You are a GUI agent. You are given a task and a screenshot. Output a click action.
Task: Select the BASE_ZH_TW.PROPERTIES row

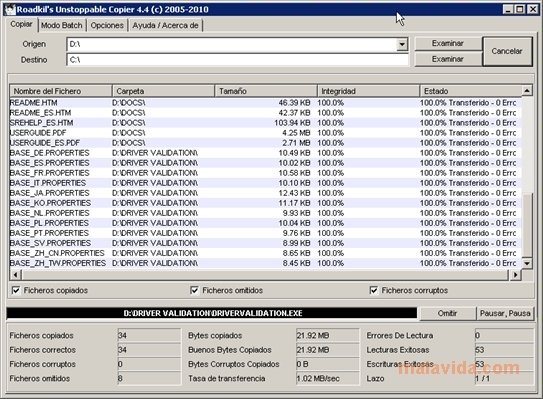pos(265,264)
